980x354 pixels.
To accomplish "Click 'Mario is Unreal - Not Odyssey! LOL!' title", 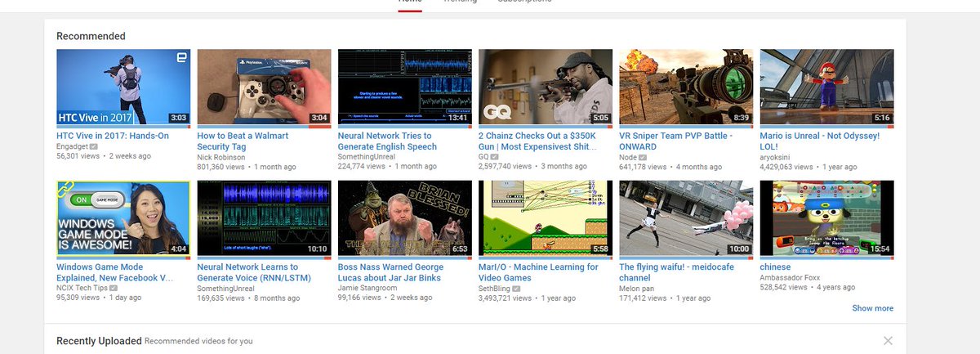I will pyautogui.click(x=820, y=141).
